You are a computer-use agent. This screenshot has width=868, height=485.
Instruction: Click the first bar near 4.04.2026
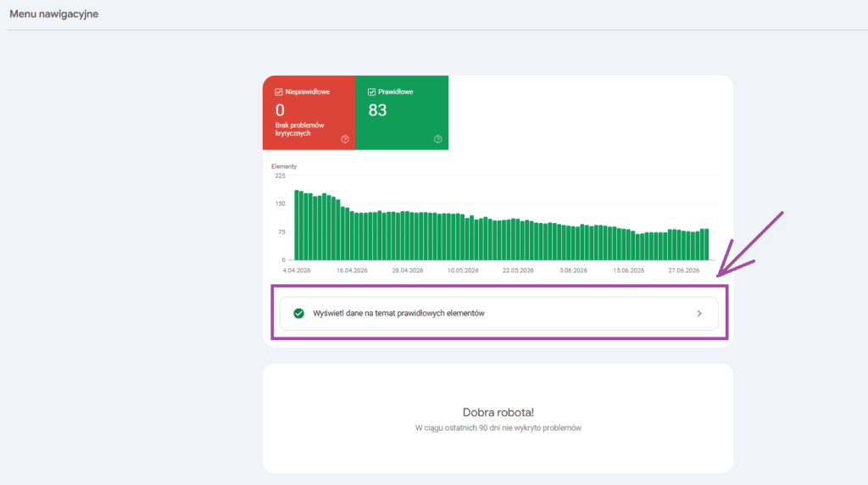[297, 226]
